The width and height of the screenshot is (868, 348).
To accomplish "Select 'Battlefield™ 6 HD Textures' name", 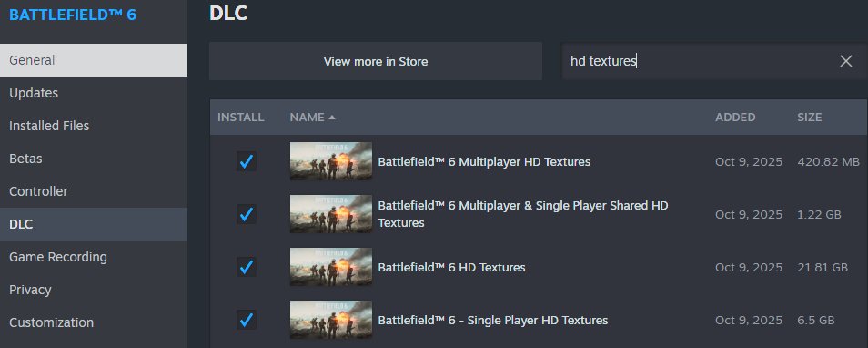I will coord(451,268).
